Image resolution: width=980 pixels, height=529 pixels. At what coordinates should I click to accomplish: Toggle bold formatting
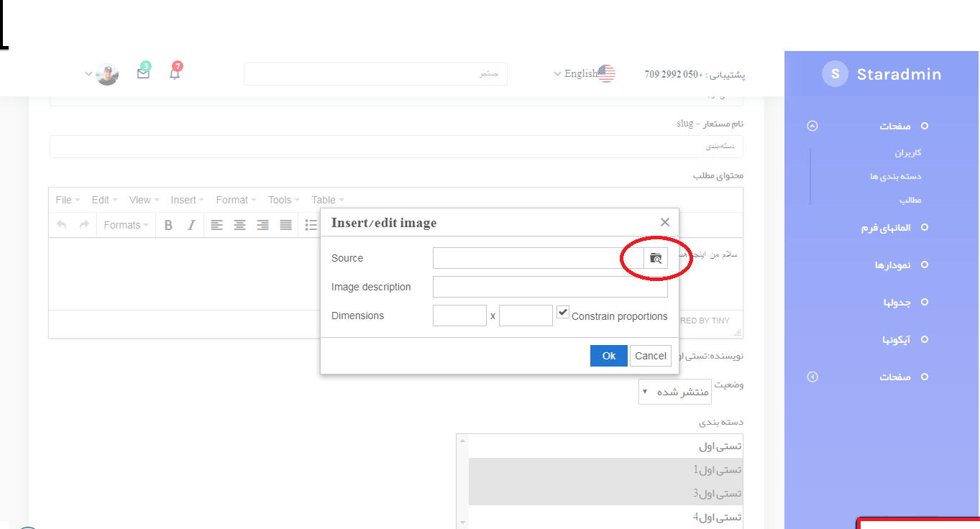168,225
